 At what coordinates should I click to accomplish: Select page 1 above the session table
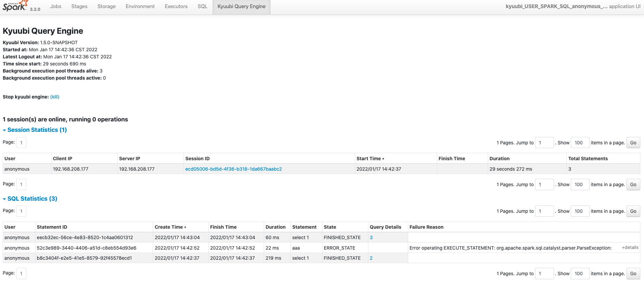[x=21, y=143]
